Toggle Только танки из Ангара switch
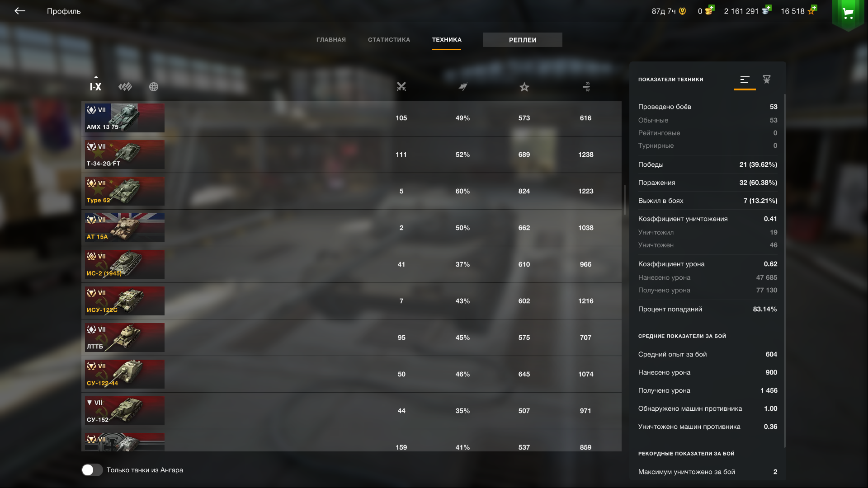The width and height of the screenshot is (868, 488). coord(92,470)
